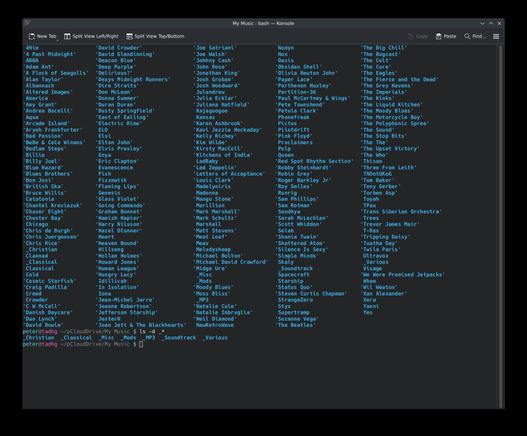This screenshot has width=527, height=436.
Task: Select 'Chris de Burgh' in the list
Action: pyautogui.click(x=48, y=231)
